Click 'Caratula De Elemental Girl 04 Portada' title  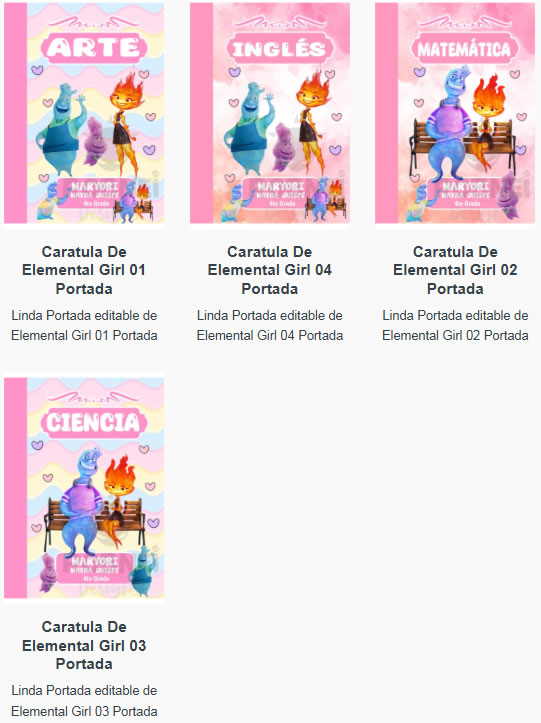pos(270,270)
